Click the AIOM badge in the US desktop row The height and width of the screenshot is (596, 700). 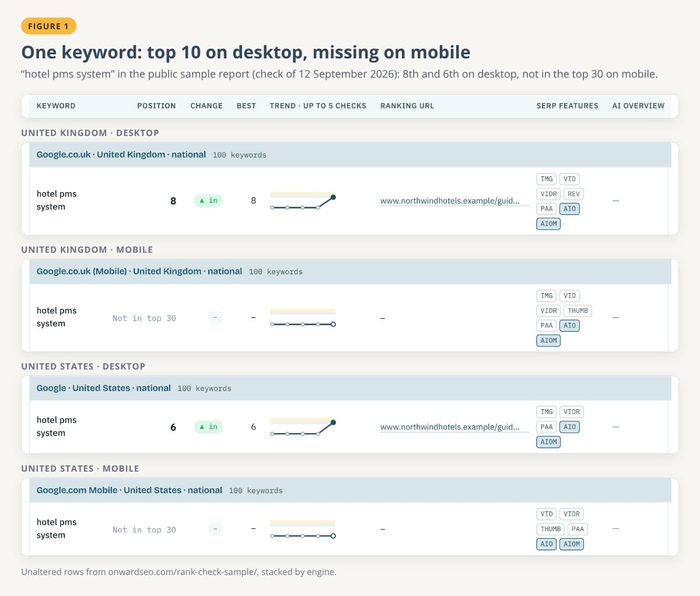click(548, 442)
